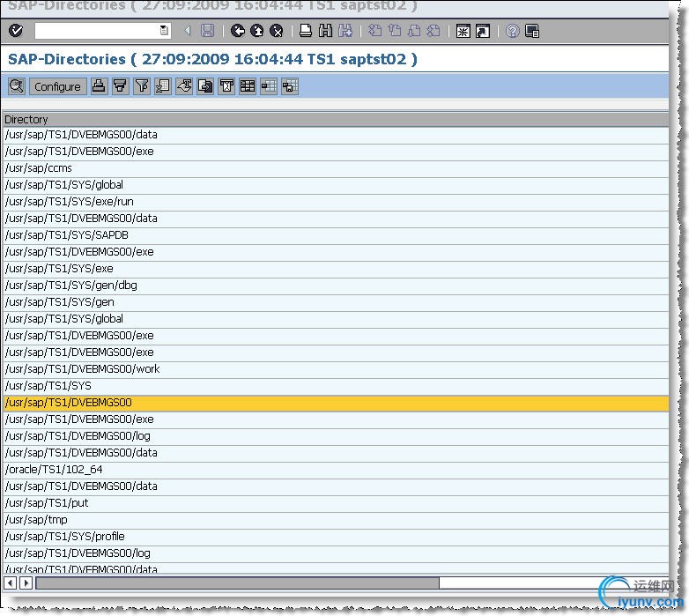Save to local file icon
This screenshot has height=616, width=689.
coord(205,86)
